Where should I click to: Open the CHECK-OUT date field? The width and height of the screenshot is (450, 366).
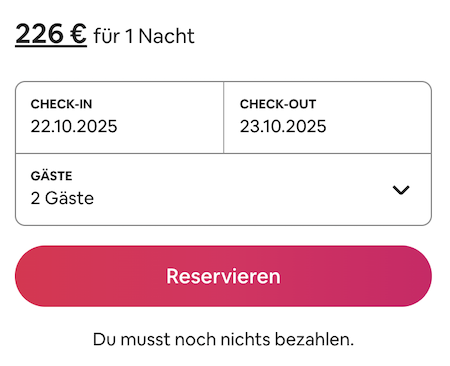[328, 117]
